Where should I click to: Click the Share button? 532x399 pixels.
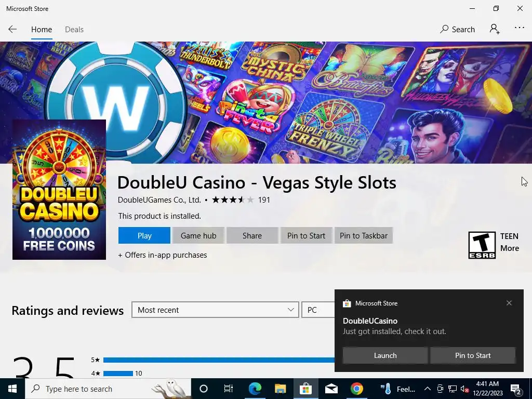coord(252,235)
